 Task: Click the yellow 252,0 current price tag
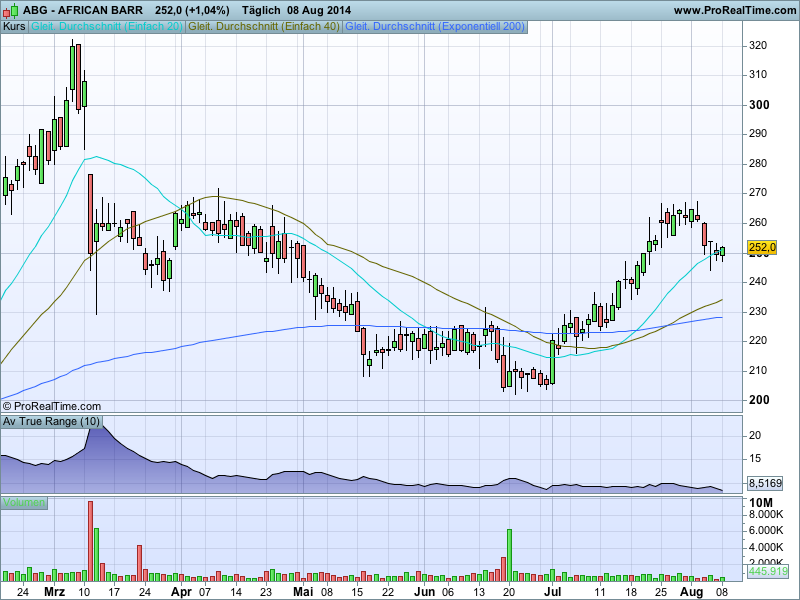tap(762, 247)
